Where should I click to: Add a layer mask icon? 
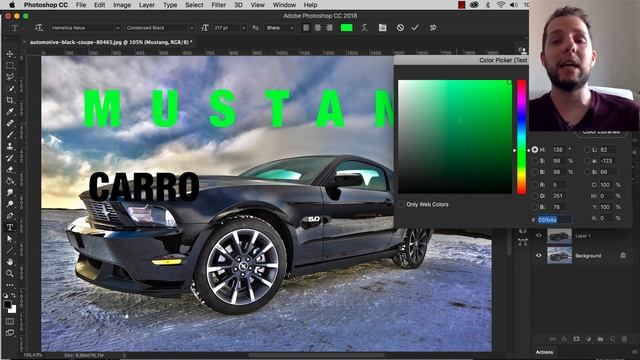(x=576, y=339)
